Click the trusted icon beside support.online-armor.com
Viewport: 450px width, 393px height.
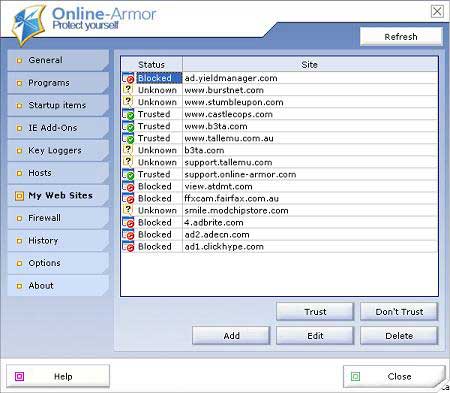(x=128, y=174)
